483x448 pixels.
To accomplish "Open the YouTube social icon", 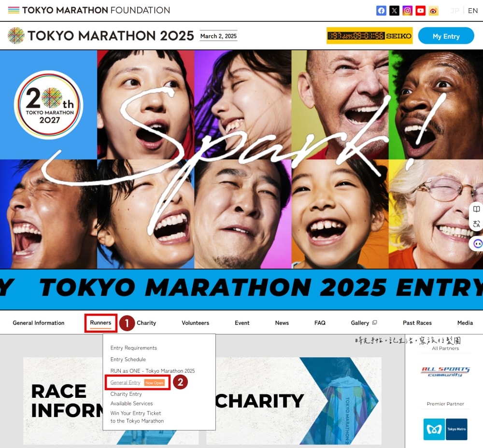I will pyautogui.click(x=421, y=11).
